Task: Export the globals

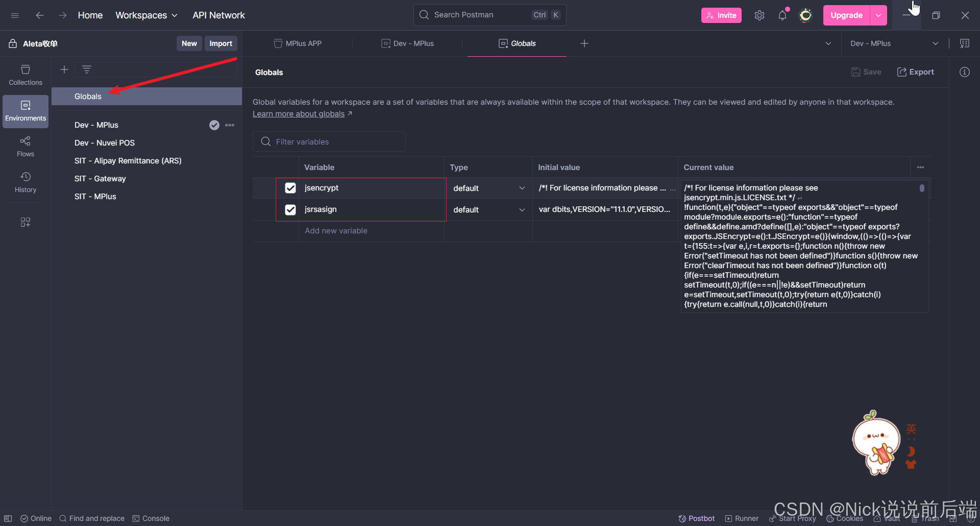Action: coord(916,72)
